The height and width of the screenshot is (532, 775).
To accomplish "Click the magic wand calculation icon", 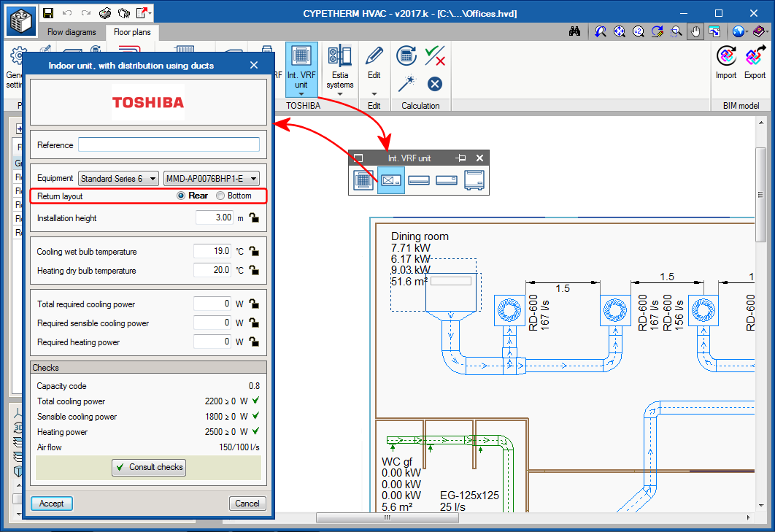I will [406, 83].
